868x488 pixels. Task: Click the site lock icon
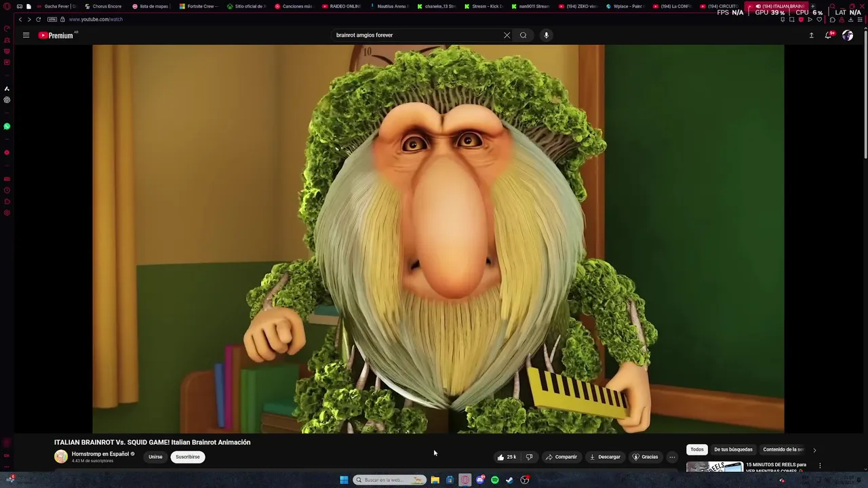coord(62,20)
